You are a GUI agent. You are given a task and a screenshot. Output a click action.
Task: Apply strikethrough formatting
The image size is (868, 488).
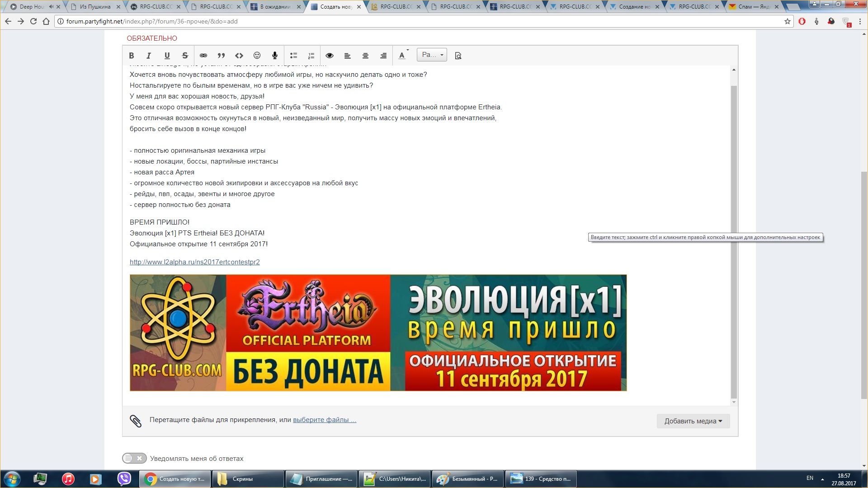[185, 56]
